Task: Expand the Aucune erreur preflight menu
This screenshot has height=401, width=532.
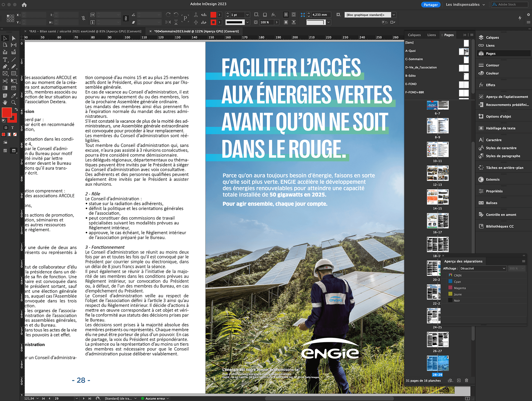Action: [168, 398]
